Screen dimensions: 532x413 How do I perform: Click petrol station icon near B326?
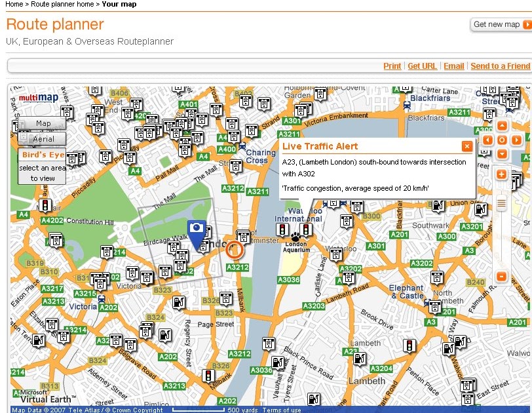178,302
